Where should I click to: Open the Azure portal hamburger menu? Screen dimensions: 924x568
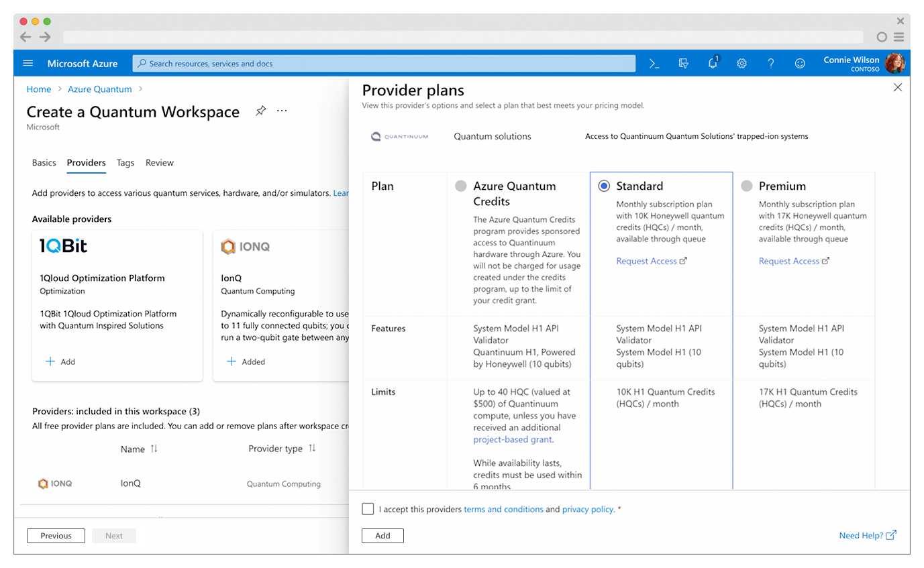point(28,63)
